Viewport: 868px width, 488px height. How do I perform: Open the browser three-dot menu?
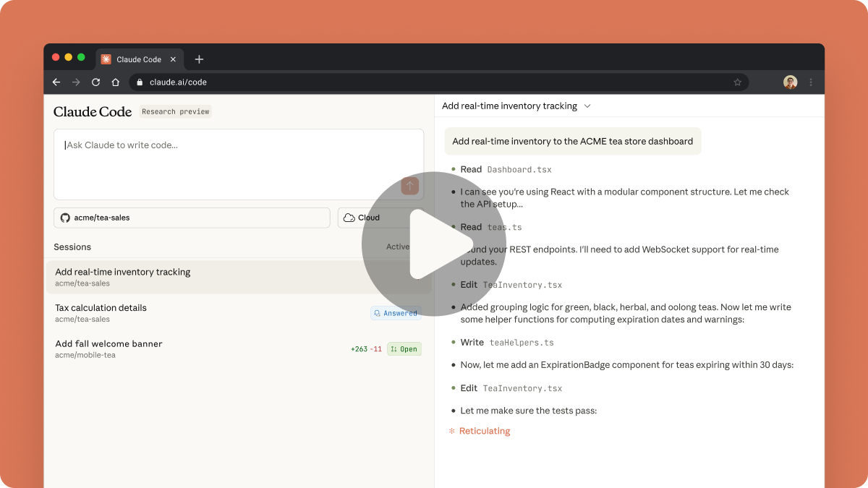(x=811, y=82)
